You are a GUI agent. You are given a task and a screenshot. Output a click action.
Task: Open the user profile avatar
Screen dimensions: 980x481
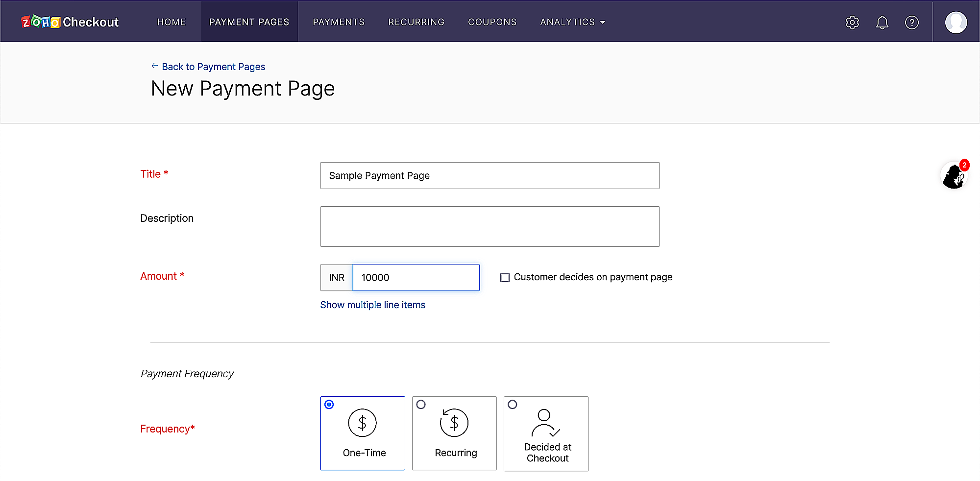tap(955, 23)
